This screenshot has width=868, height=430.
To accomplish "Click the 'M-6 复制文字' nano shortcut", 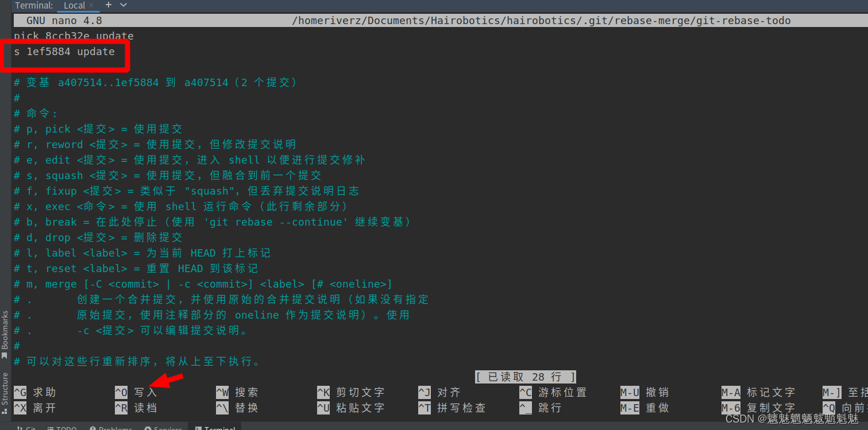I will point(758,408).
